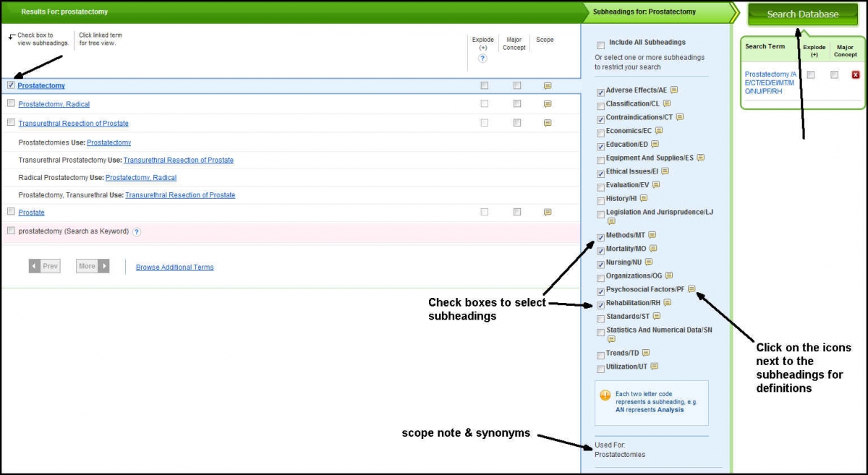The height and width of the screenshot is (475, 868).
Task: Open scope note icon for Transurethral Resection row
Action: (548, 123)
